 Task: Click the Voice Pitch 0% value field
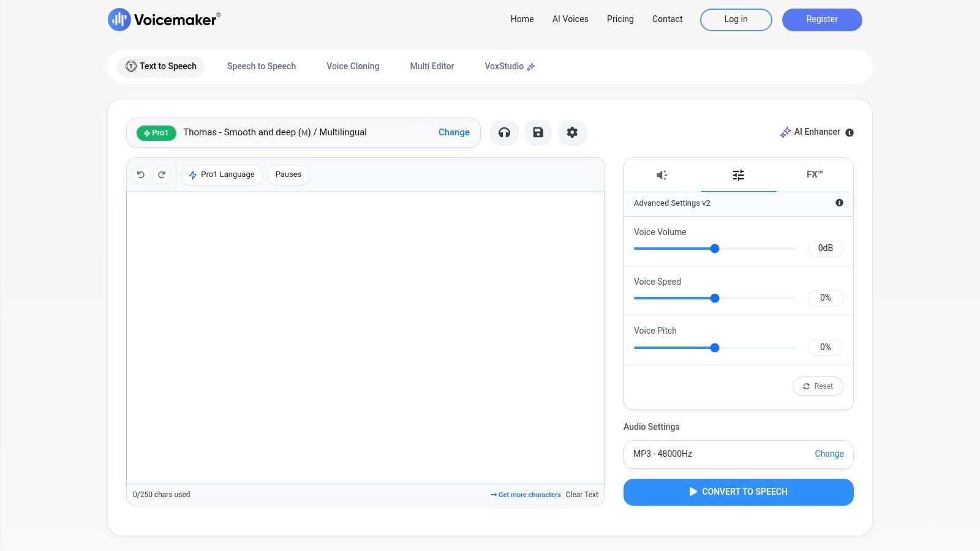click(x=826, y=347)
